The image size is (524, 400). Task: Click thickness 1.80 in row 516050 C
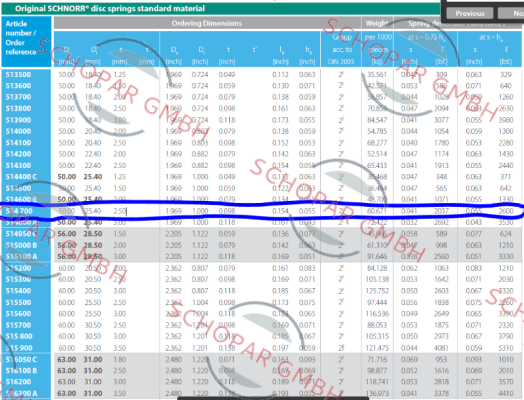click(x=120, y=360)
